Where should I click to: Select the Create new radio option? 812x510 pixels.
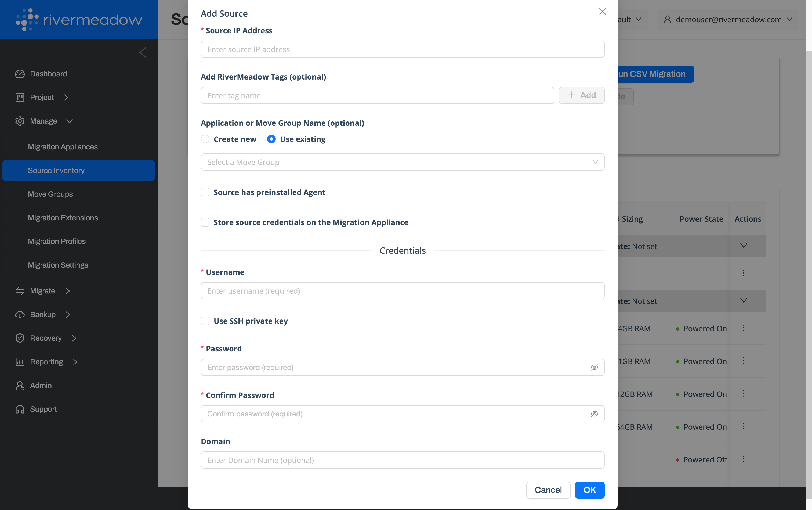coord(205,139)
